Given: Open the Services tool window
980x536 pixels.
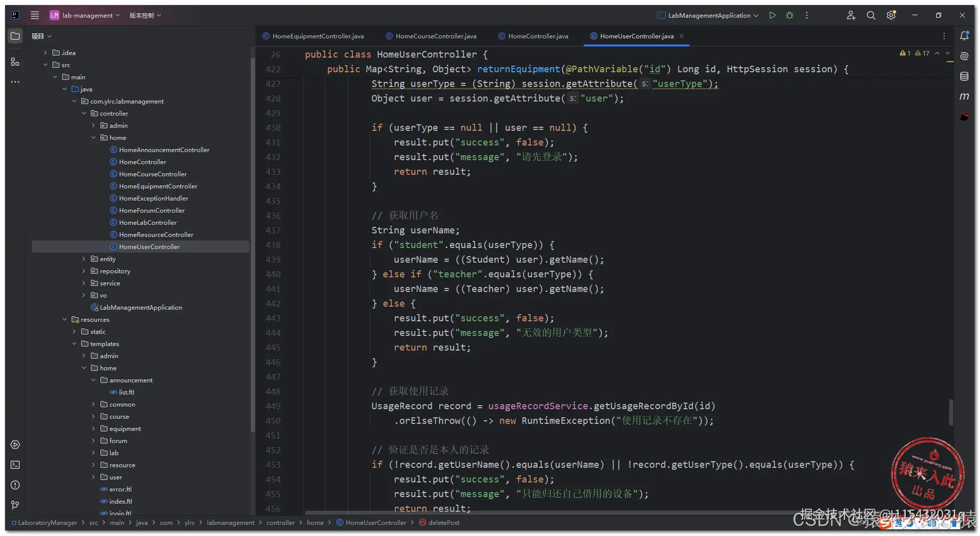Looking at the screenshot, I should pos(15,445).
